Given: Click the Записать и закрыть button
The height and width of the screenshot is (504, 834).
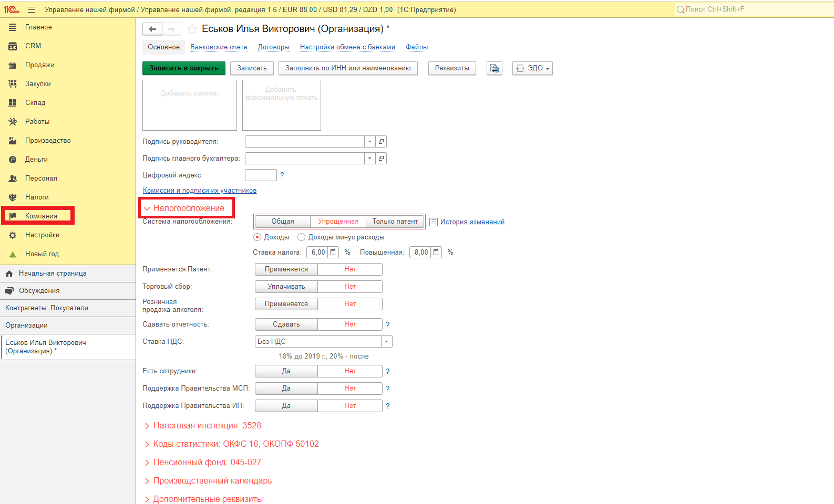Looking at the screenshot, I should pyautogui.click(x=183, y=68).
